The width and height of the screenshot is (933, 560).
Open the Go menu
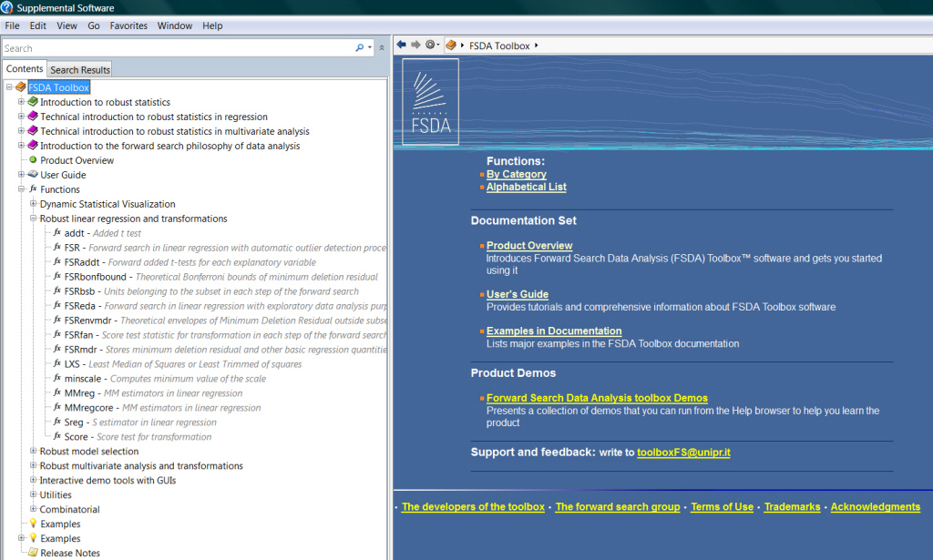[94, 25]
